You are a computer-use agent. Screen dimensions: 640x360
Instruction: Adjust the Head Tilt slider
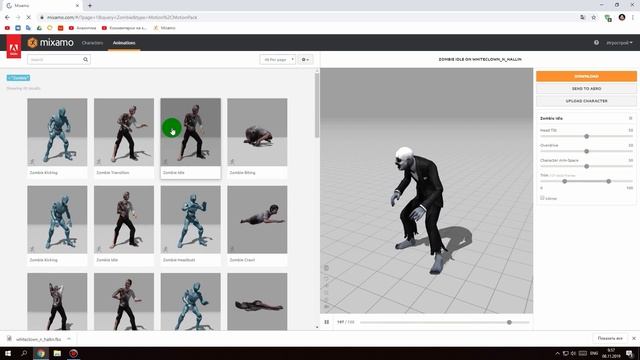(587, 136)
